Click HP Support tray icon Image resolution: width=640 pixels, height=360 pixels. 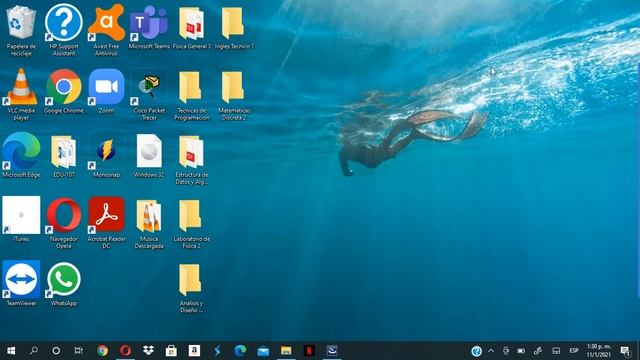[x=476, y=351]
